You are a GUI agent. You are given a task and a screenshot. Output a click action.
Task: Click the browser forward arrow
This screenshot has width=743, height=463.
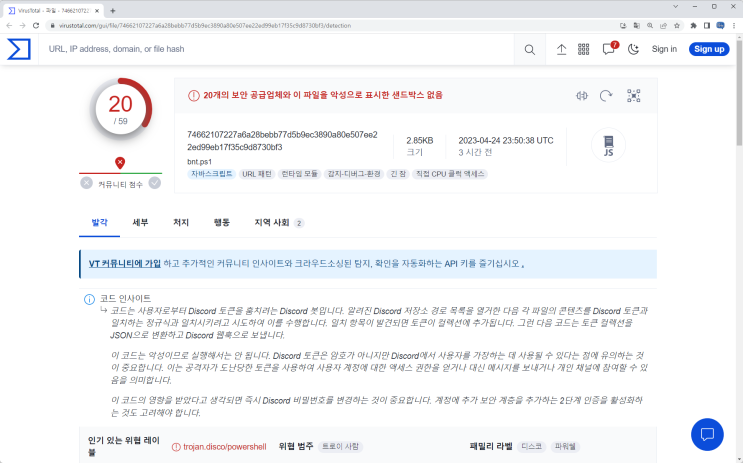tap(22, 26)
